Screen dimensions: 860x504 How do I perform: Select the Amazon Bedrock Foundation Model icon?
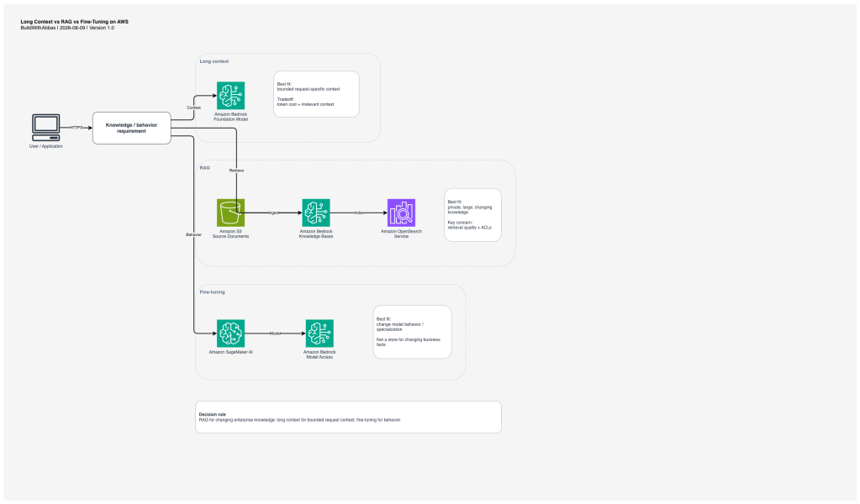[230, 96]
